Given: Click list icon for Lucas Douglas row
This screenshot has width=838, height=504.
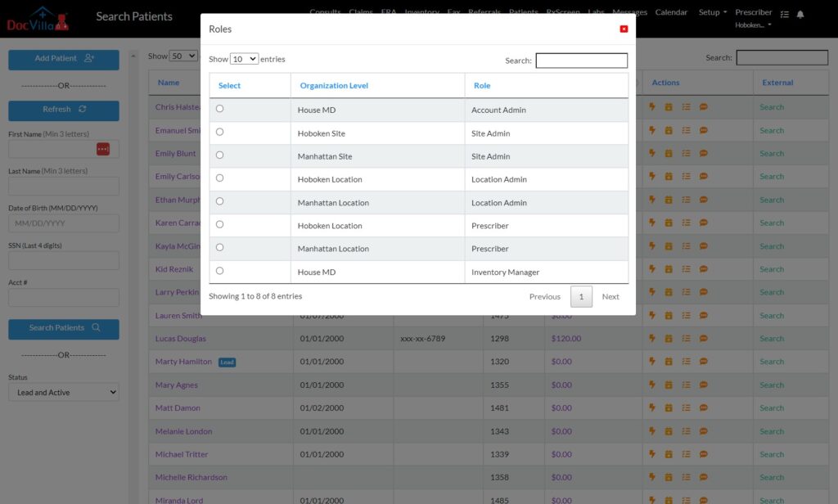Looking at the screenshot, I should point(687,338).
